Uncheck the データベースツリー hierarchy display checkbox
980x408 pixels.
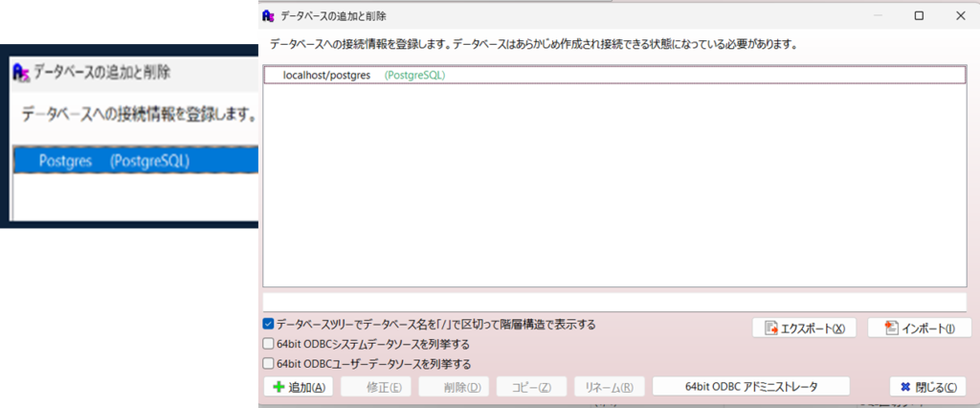pyautogui.click(x=269, y=325)
